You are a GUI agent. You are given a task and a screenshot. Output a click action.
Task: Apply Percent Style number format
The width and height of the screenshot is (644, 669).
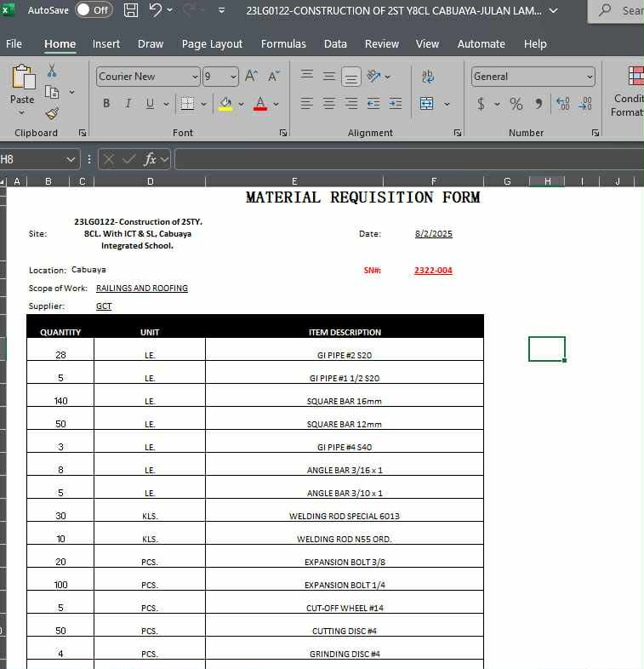coord(516,104)
